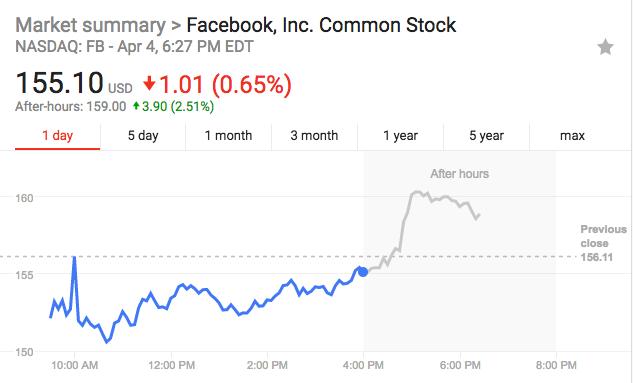Viewport: 633px width, 383px height.
Task: Open the 1 month chart view
Action: click(228, 136)
